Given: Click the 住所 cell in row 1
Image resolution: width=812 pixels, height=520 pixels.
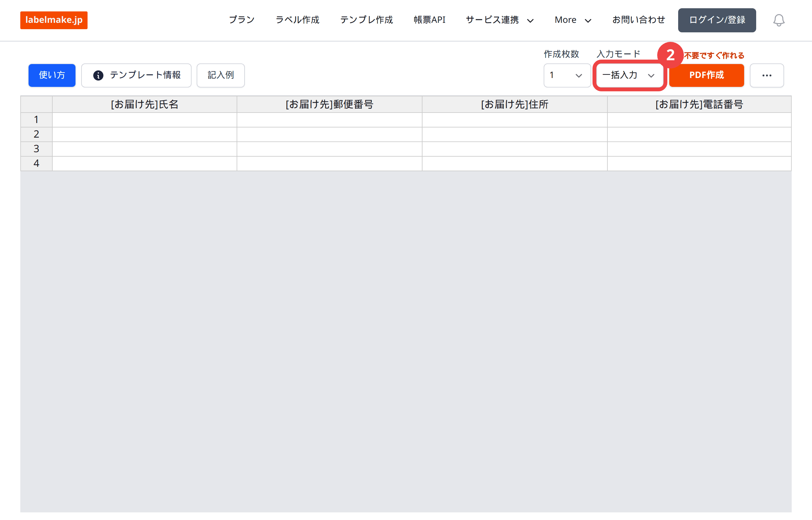Looking at the screenshot, I should [514, 120].
